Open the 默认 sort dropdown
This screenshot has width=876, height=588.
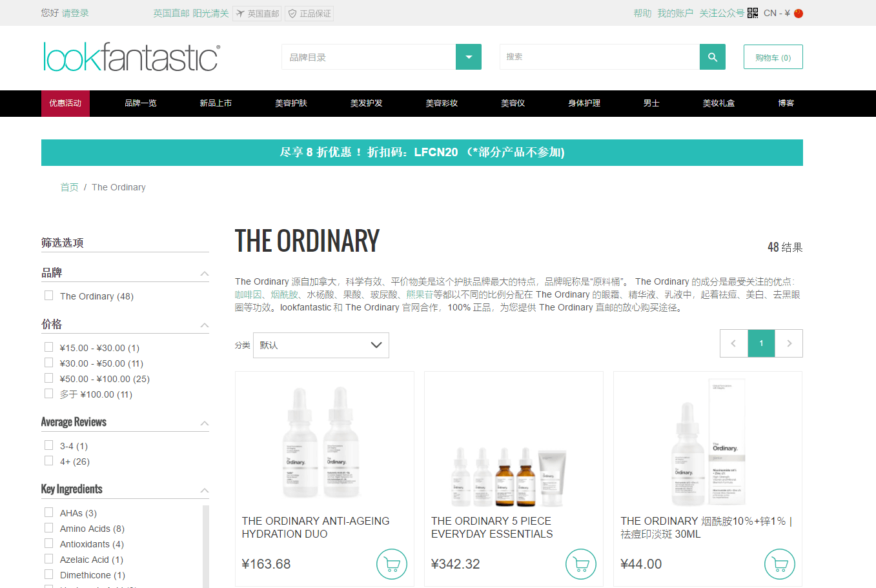click(321, 345)
